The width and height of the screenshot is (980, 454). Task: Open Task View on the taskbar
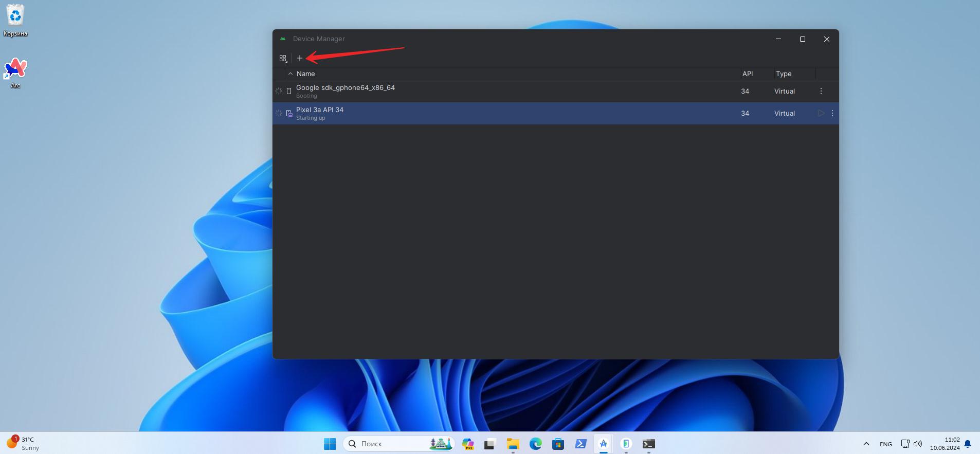pyautogui.click(x=489, y=444)
